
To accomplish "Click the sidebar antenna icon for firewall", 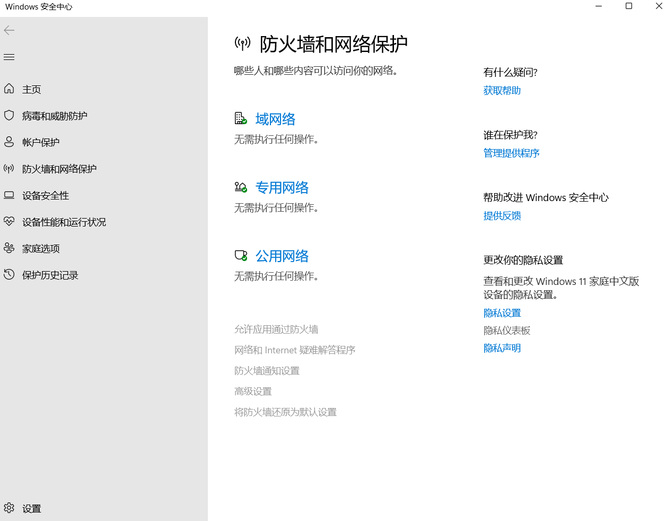I will (9, 169).
